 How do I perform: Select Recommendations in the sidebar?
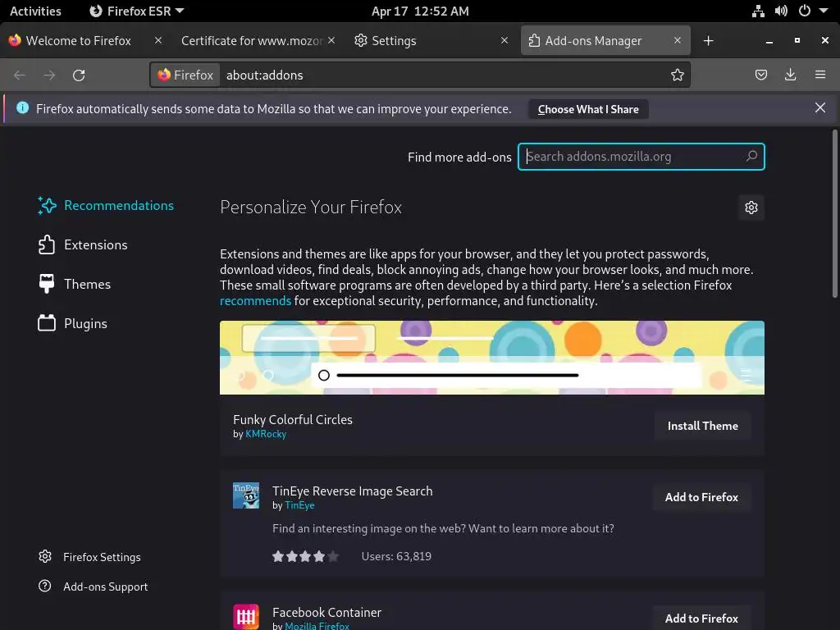click(106, 206)
